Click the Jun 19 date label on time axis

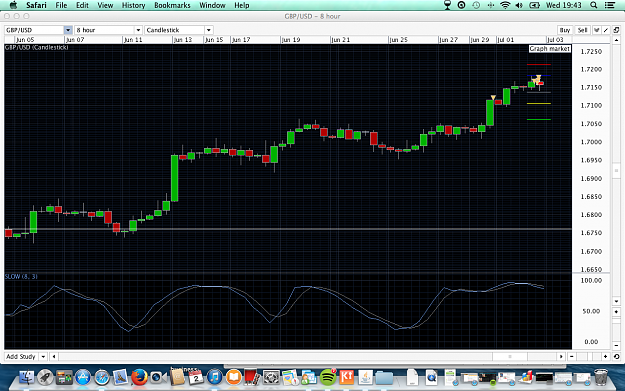[291, 40]
